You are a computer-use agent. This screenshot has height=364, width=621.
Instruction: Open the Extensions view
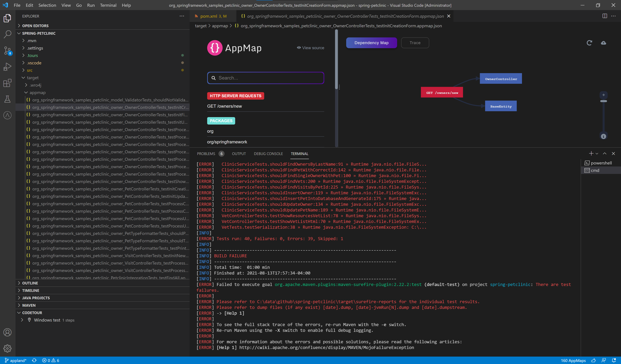7,83
